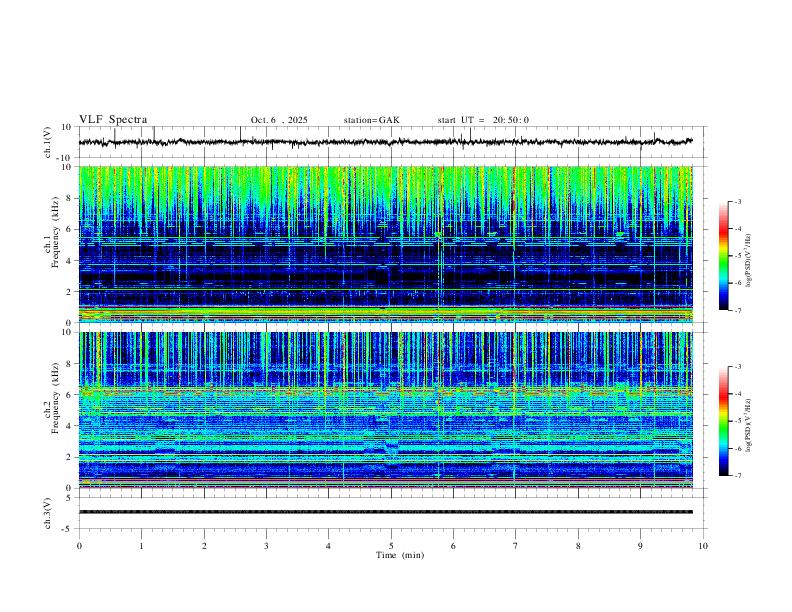Click the ch.1 voltage waveform trace

(x=385, y=142)
